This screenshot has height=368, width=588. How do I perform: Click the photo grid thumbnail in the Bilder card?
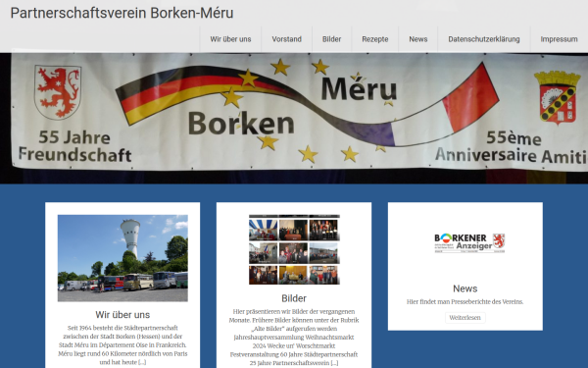(294, 249)
